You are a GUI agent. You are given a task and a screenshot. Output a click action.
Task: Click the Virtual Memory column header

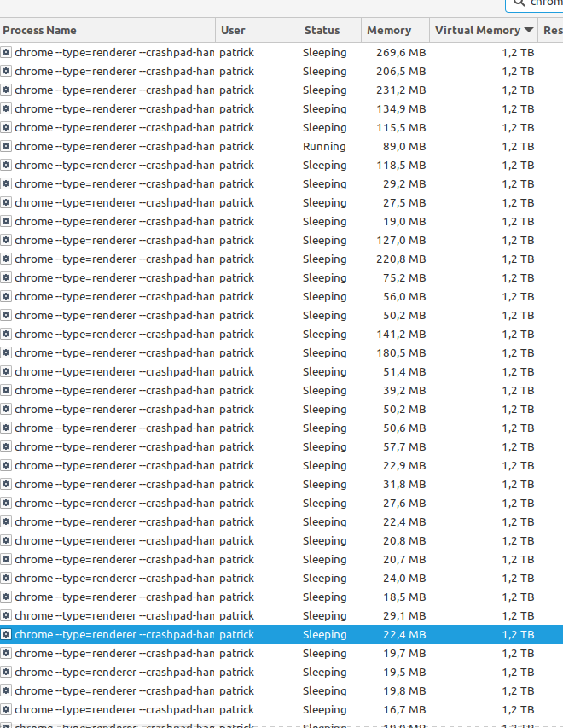pyautogui.click(x=484, y=30)
